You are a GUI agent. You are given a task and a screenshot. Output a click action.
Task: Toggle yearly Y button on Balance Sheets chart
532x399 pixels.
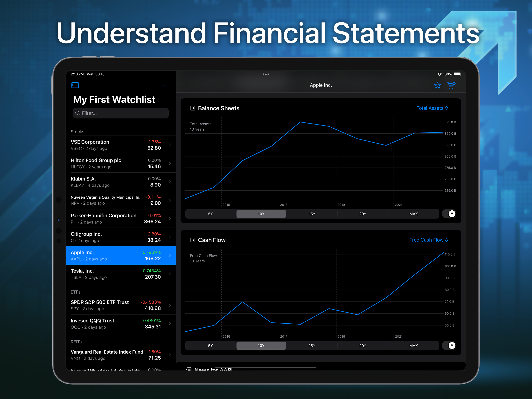[452, 214]
